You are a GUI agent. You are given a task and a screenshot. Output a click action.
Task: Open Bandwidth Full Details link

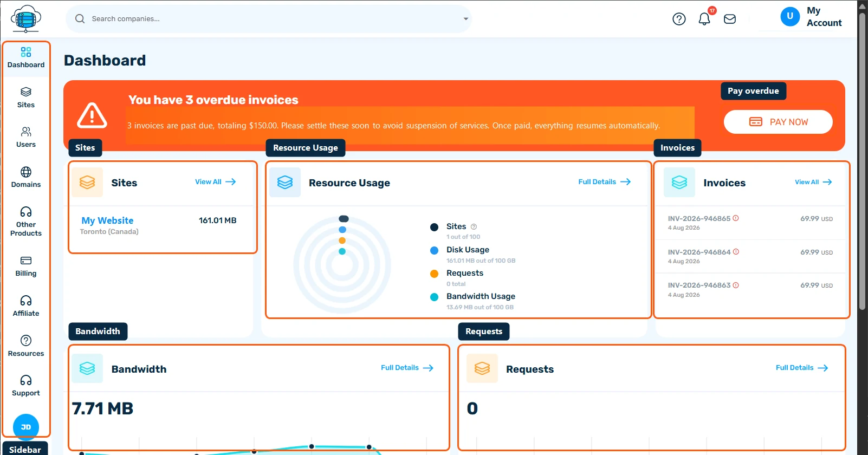click(x=407, y=368)
